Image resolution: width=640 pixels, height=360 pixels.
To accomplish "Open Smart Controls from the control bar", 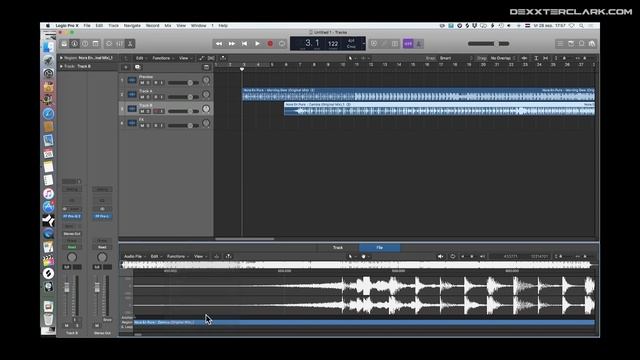I will [x=109, y=44].
